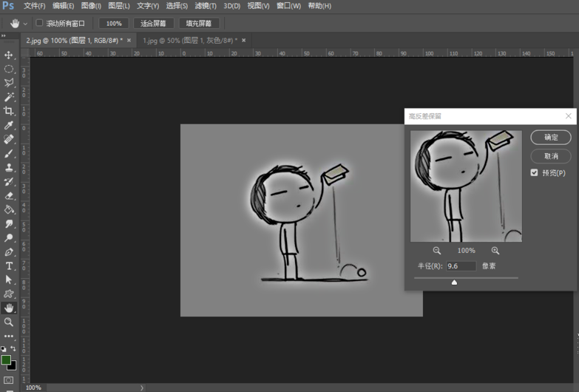Toggle Quick Mask mode icon
This screenshot has height=392, width=579.
[9, 380]
